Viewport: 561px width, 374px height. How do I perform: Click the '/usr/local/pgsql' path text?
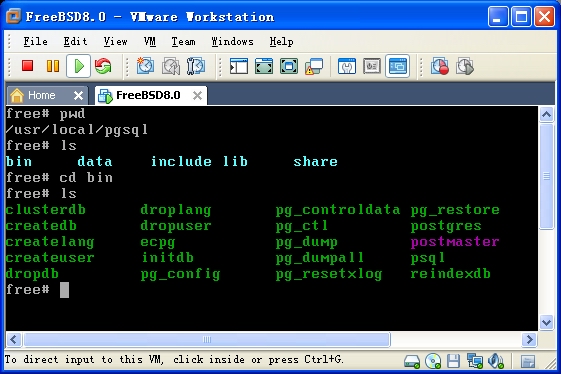pos(77,130)
